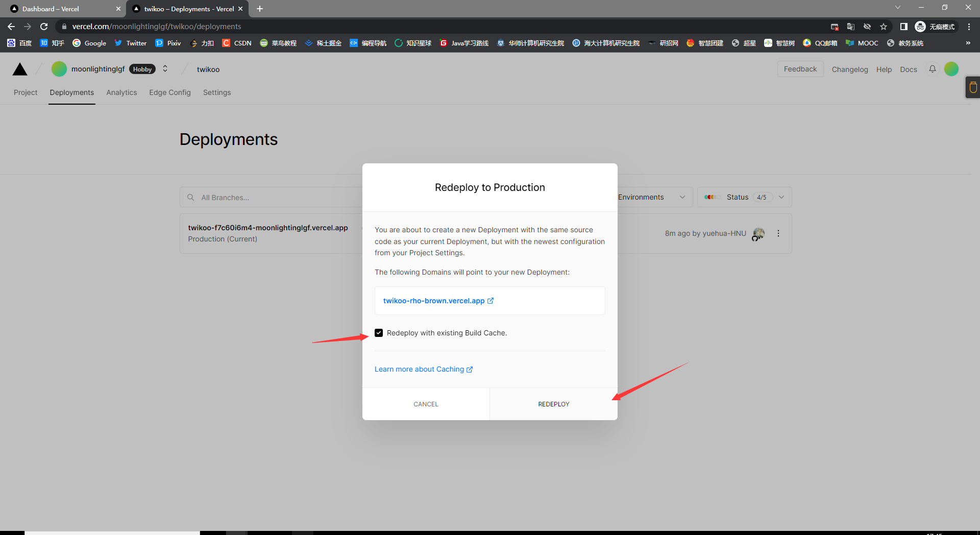Open Chrome's three-dot menu
This screenshot has width=980, height=535.
click(969, 27)
